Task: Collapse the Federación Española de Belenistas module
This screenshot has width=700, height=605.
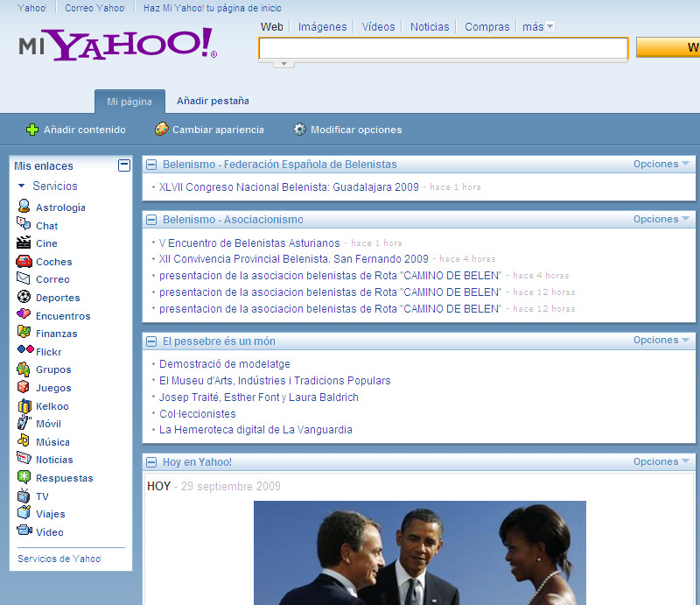Action: pos(151,165)
